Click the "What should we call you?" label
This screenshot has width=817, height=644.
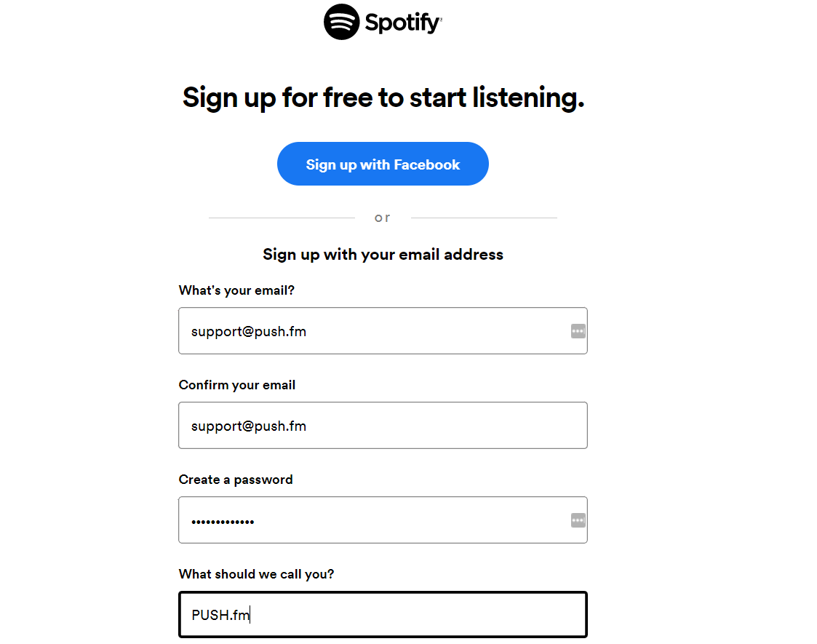point(256,574)
